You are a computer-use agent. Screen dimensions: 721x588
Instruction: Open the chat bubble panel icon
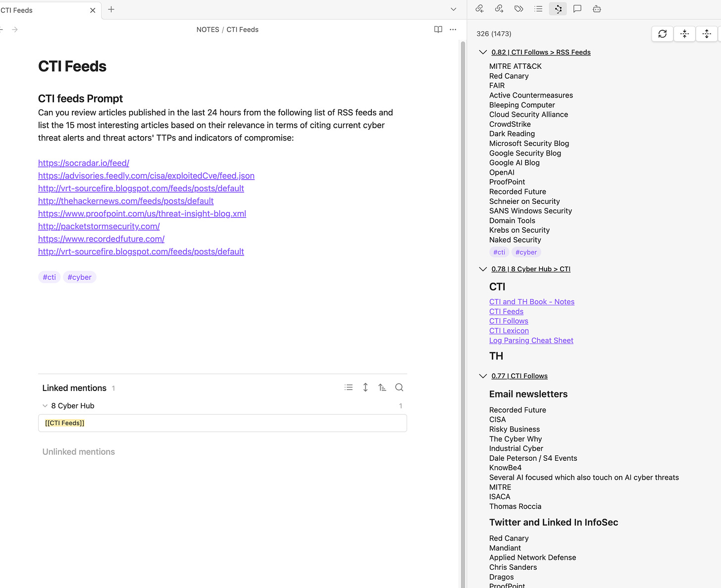pos(577,9)
